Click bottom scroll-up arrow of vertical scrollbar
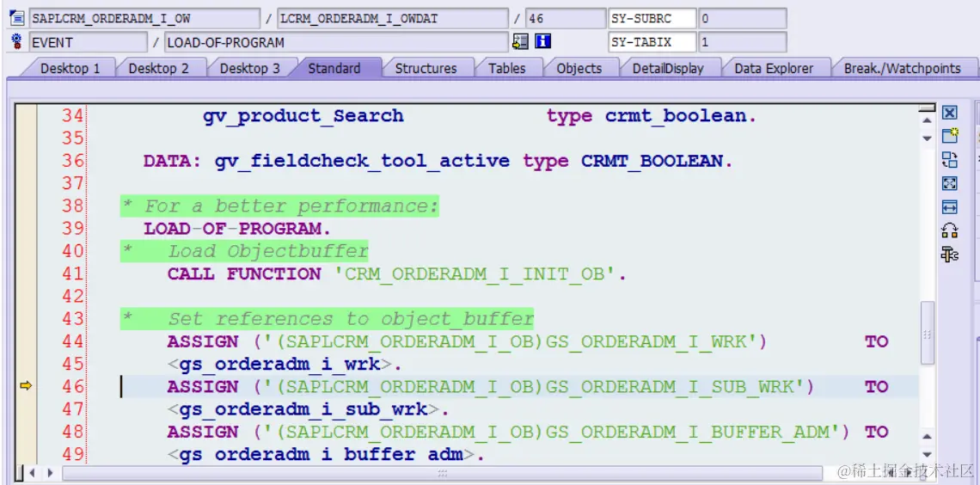This screenshot has height=485, width=980. click(x=928, y=437)
